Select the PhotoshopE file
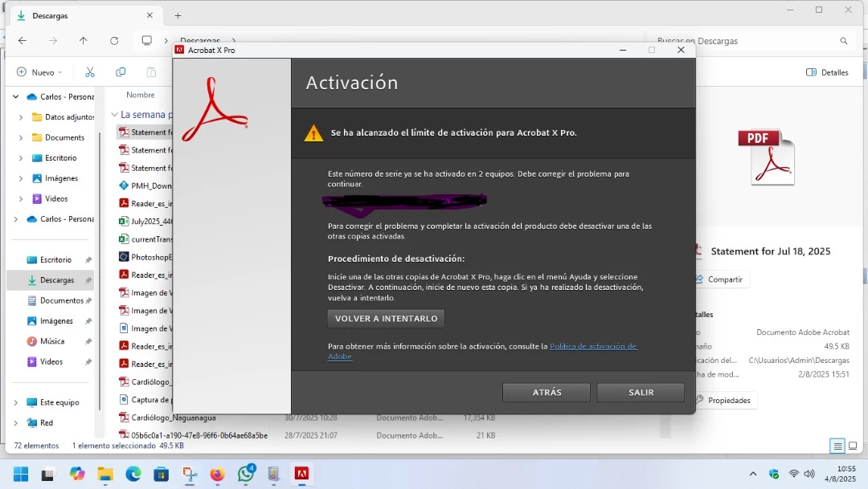This screenshot has height=489, width=868. [x=145, y=257]
